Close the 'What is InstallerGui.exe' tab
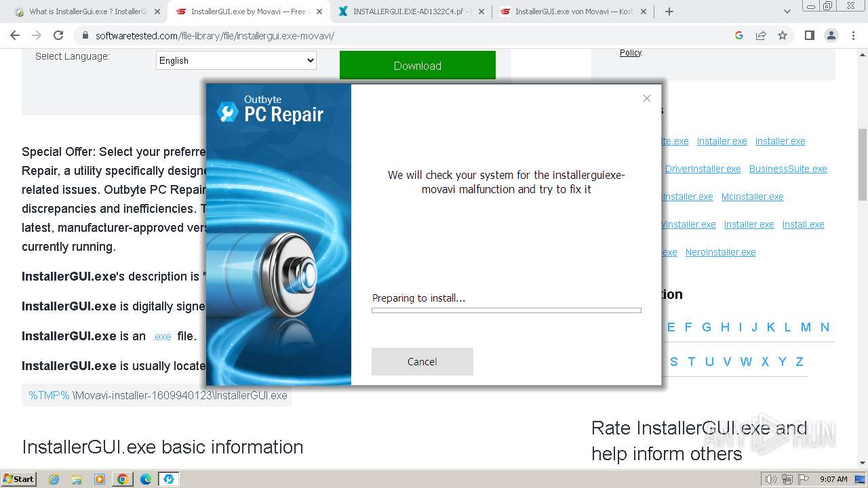Screen dimensions: 868x488 (157, 12)
